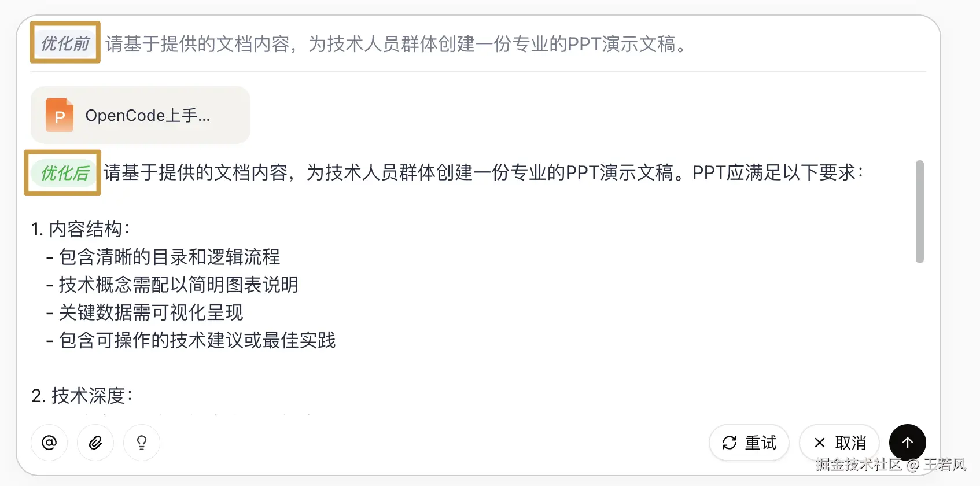Click the line '包含清晰的目录和逻辑流程'

169,257
